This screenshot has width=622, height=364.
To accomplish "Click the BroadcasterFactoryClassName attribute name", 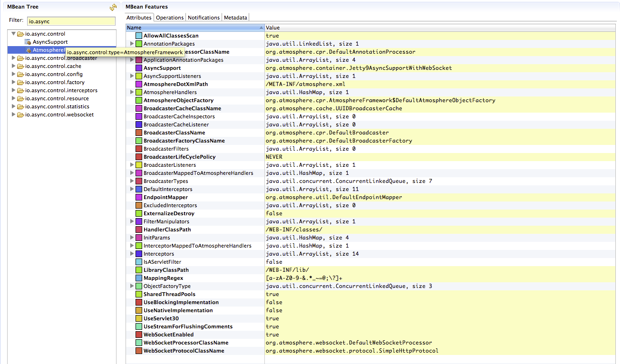I will tap(184, 141).
